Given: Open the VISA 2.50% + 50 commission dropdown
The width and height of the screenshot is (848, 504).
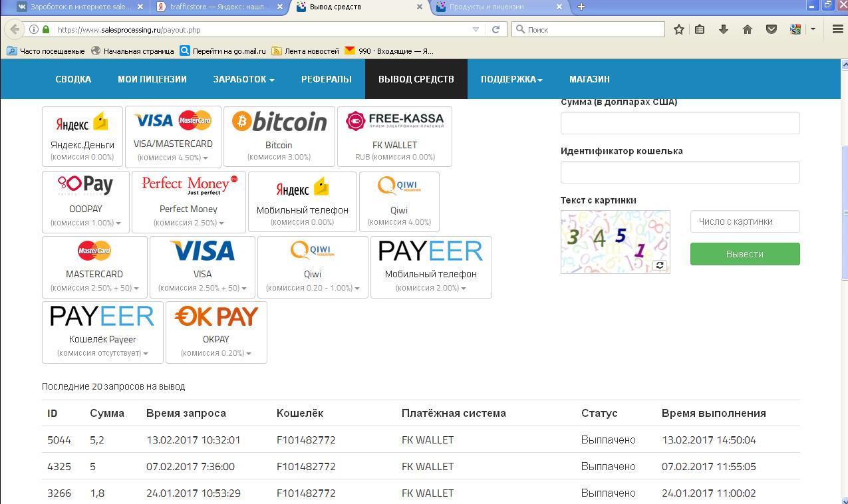Looking at the screenshot, I should pos(243,289).
